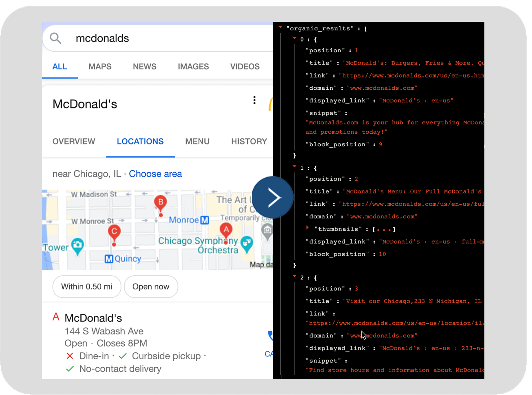Open the MENU tab for McDonald's
This screenshot has height=395, width=532.
pyautogui.click(x=197, y=141)
